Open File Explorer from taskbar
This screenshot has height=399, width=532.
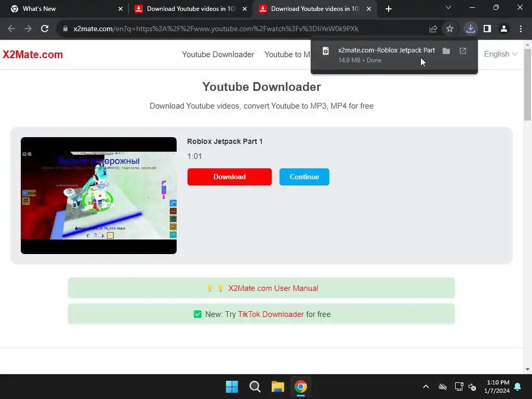(277, 387)
